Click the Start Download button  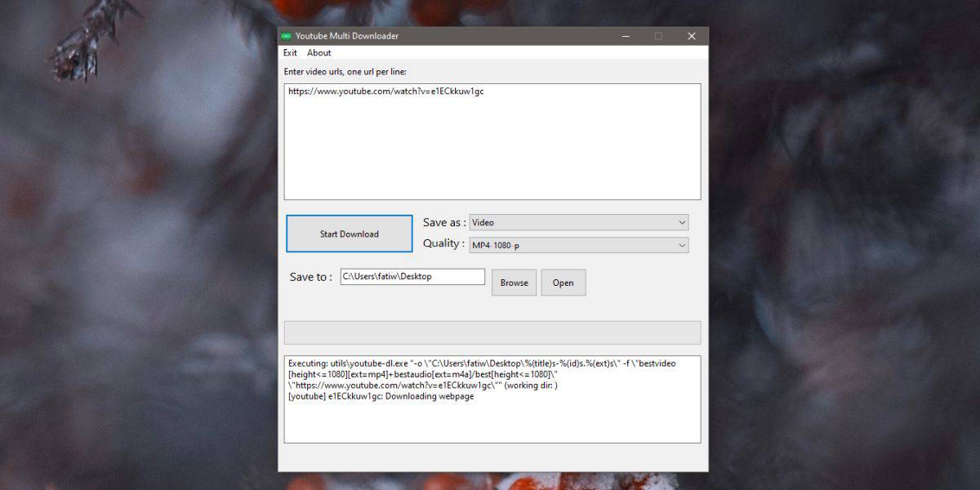[350, 234]
